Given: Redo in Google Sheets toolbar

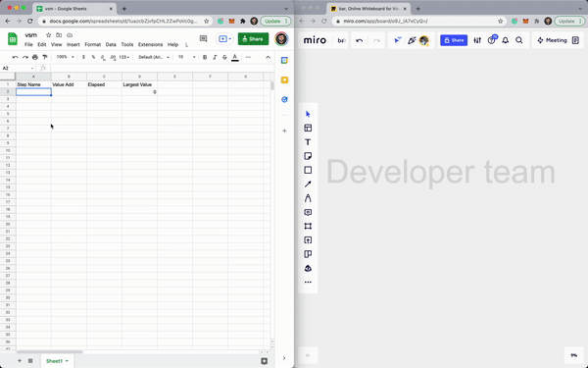Looking at the screenshot, I should [25, 57].
